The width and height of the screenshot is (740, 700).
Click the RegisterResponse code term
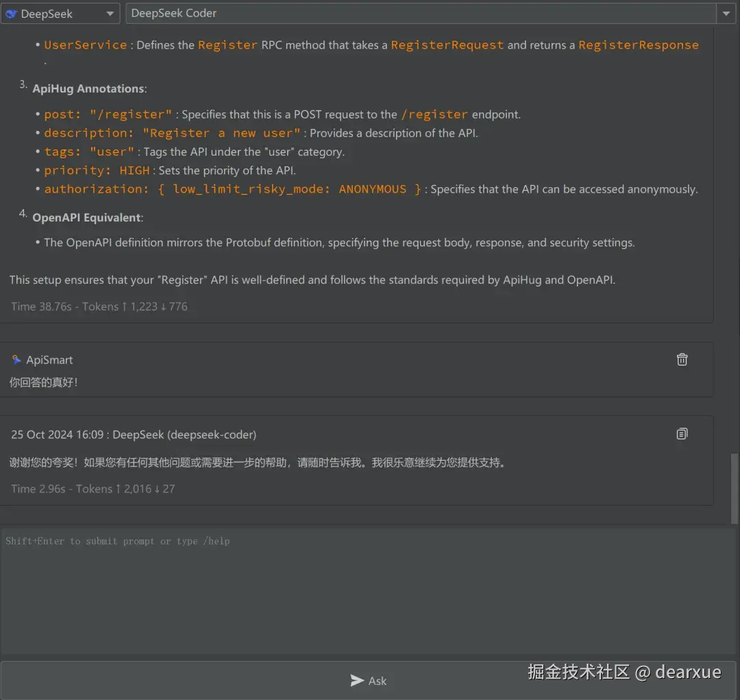tap(639, 45)
